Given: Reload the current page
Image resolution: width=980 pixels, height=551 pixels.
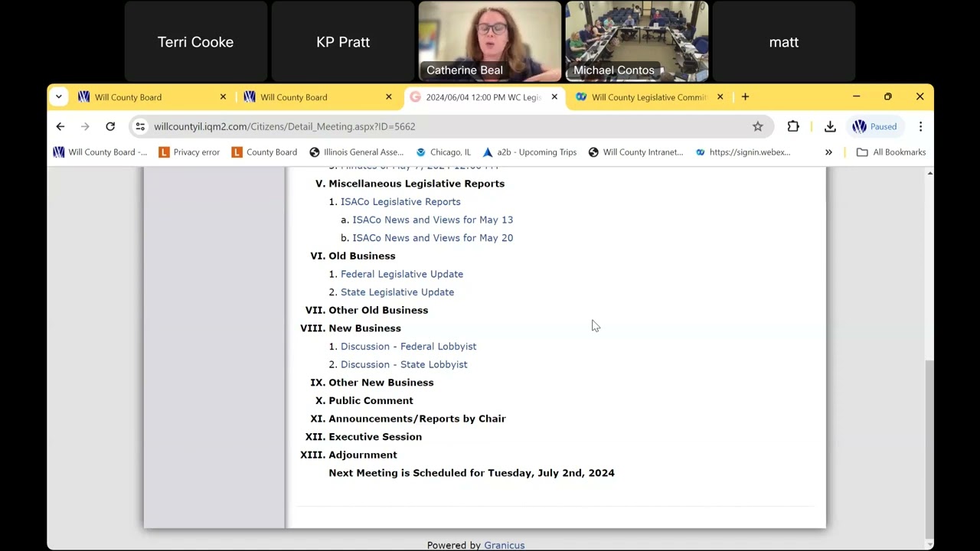Looking at the screenshot, I should [x=110, y=126].
